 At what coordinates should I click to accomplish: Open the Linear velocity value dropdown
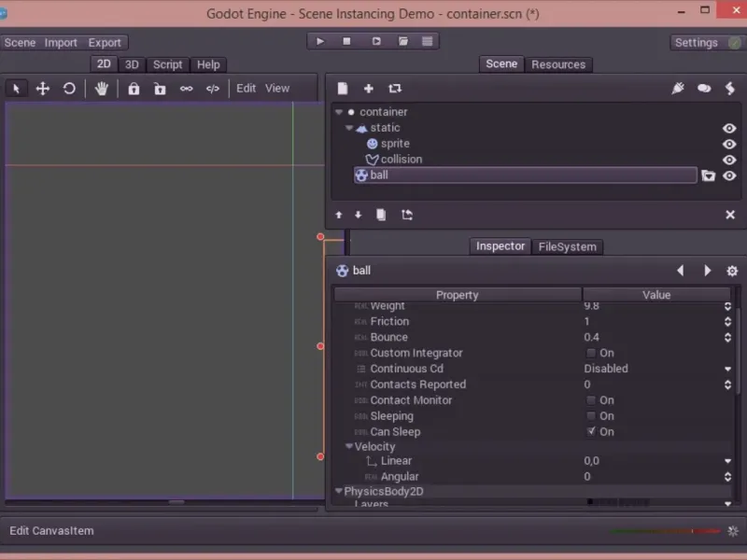click(727, 460)
